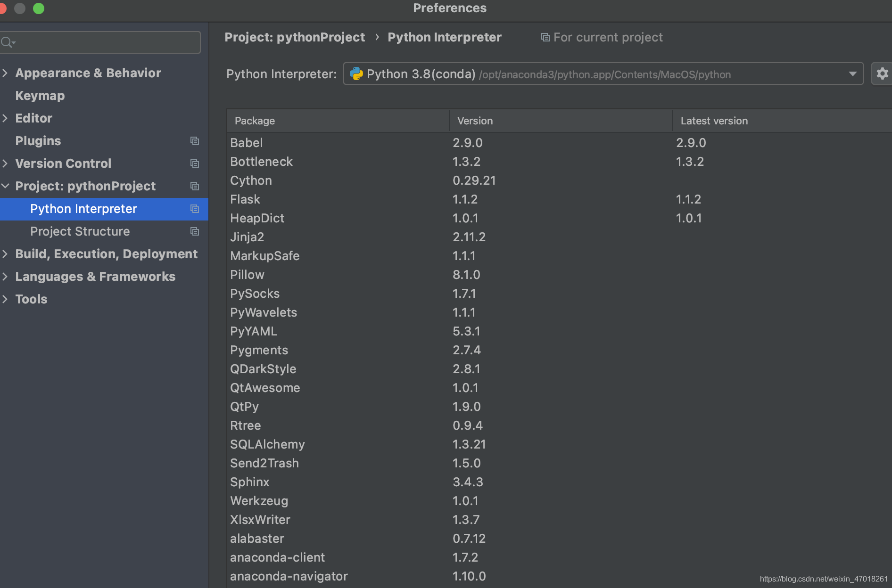Select the anaconda-client package row

pyautogui.click(x=559, y=557)
